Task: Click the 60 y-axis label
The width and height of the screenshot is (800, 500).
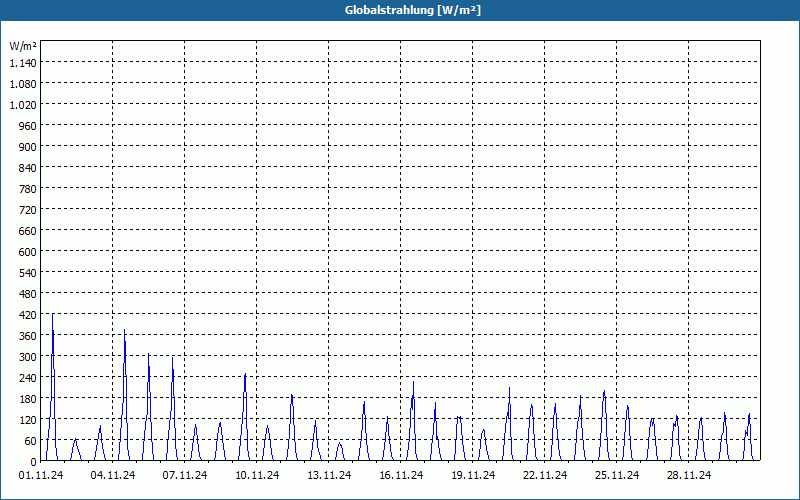Action: click(31, 441)
